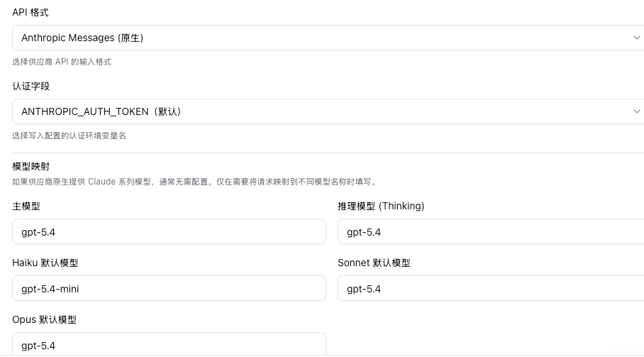The height and width of the screenshot is (357, 644).
Task: Click the 主模型 label
Action: 26,207
